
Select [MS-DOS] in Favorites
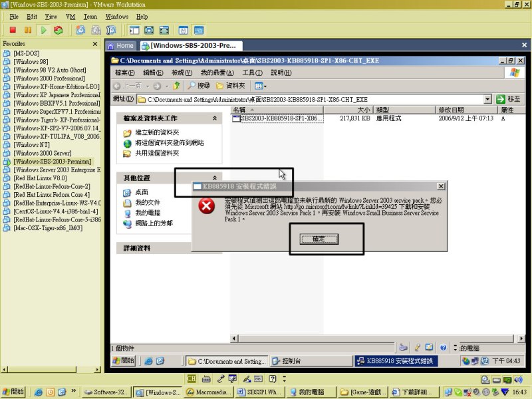pos(26,53)
